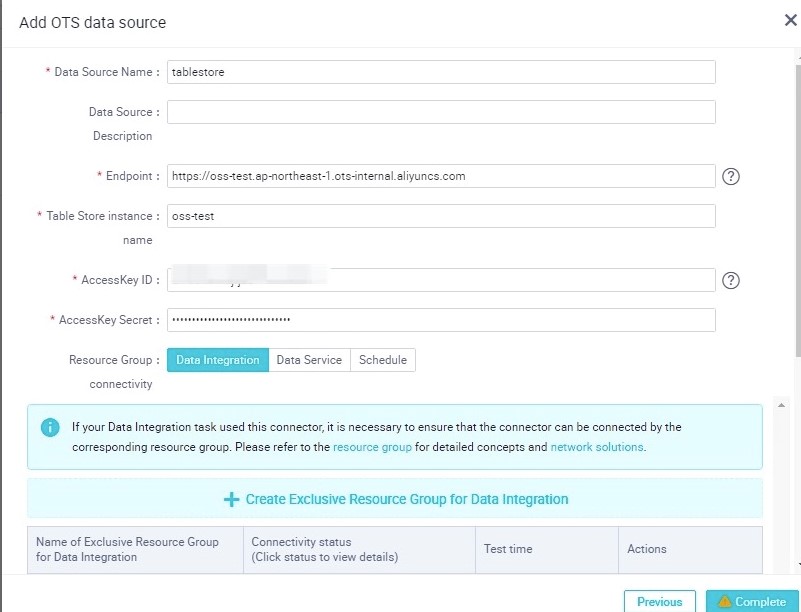Select the Data Integration connectivity option
801x612 pixels.
[217, 360]
